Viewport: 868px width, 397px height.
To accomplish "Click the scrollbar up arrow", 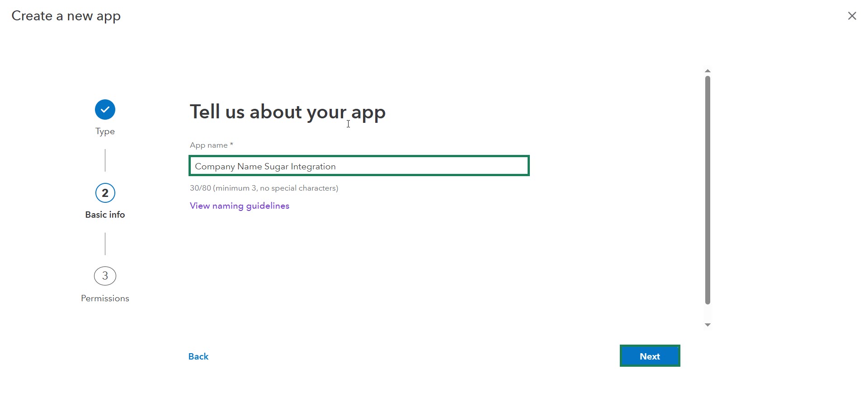I will click(x=708, y=71).
